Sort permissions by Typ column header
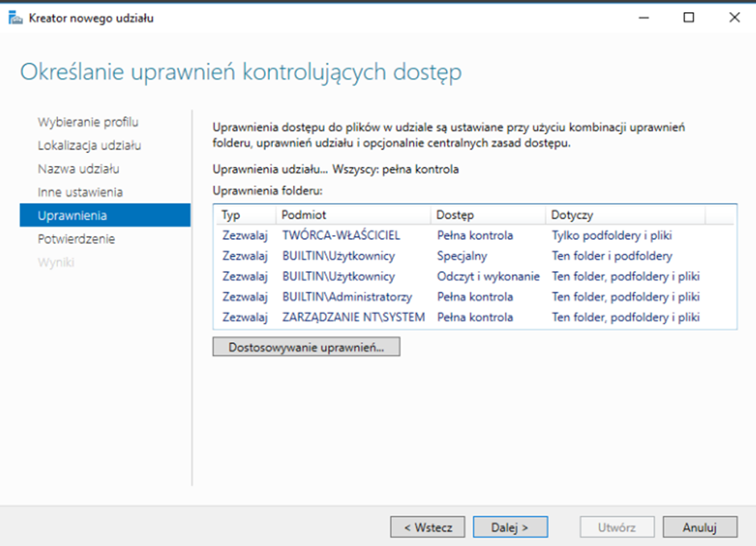This screenshot has height=546, width=756. pos(231,215)
